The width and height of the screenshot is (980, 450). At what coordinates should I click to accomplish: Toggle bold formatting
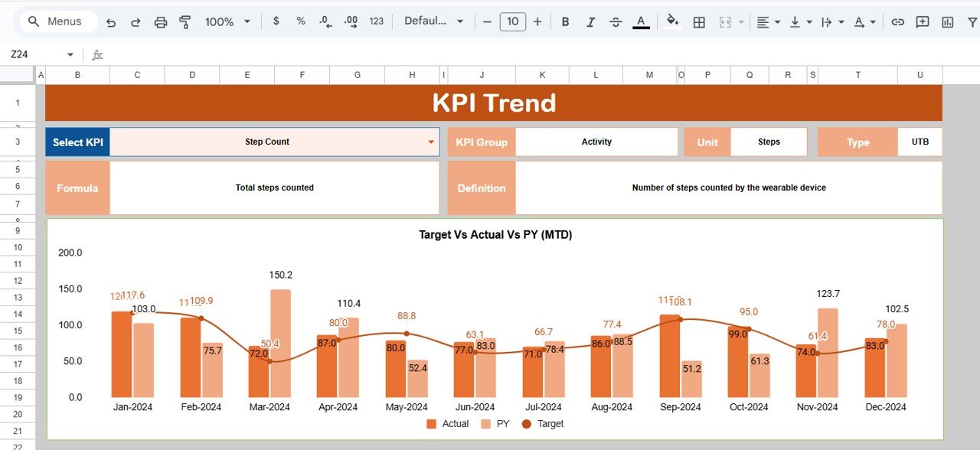pyautogui.click(x=565, y=21)
